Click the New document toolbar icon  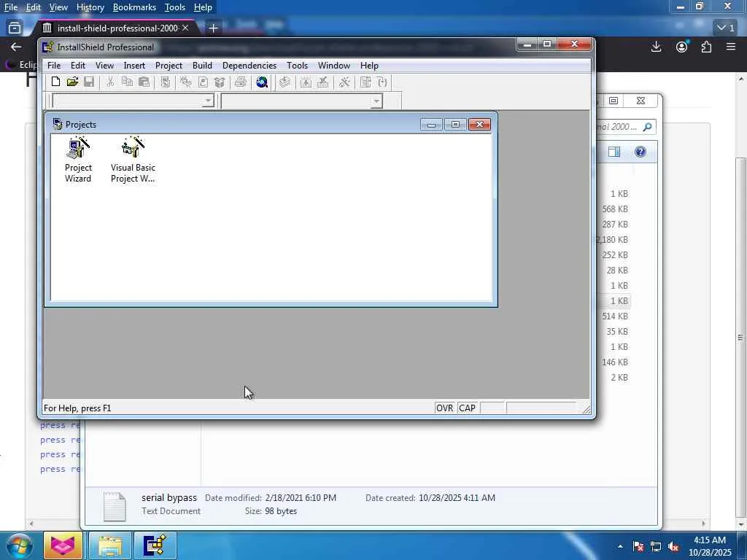click(x=55, y=82)
